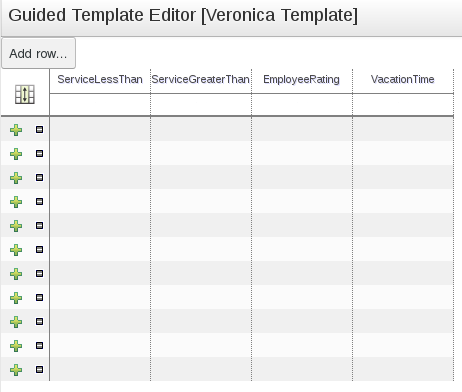This screenshot has width=462, height=392.
Task: Add a row after the sixth row
Action: coord(16,250)
